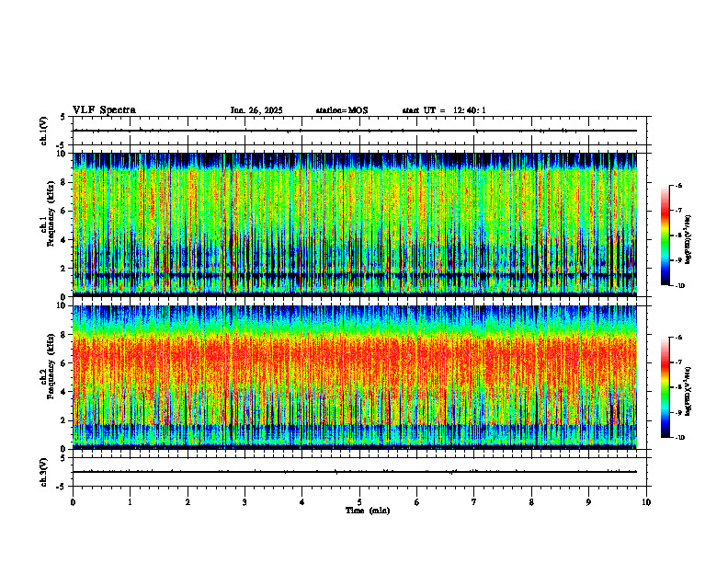Click the time axis tick label "6"
This screenshot has width=728, height=563.
(417, 502)
